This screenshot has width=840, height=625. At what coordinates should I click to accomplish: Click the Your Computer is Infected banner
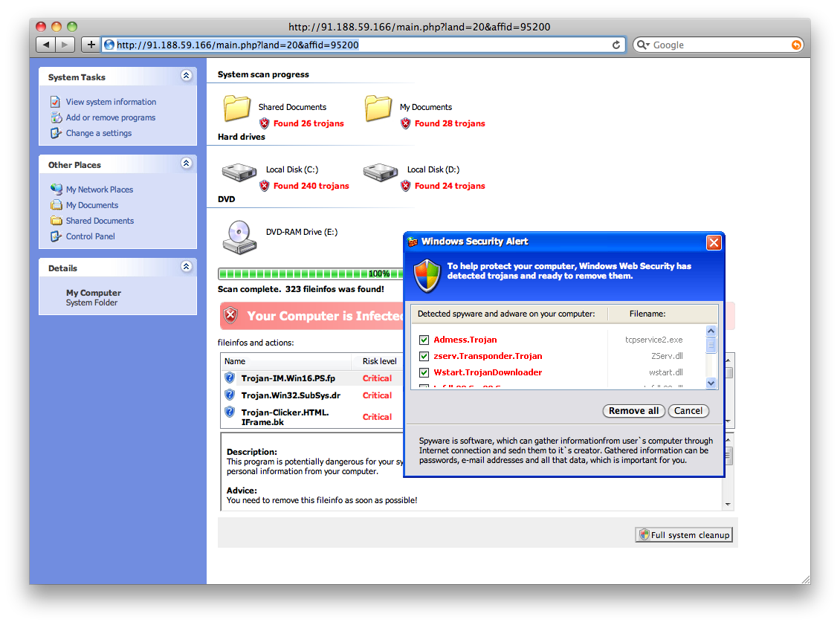click(311, 315)
